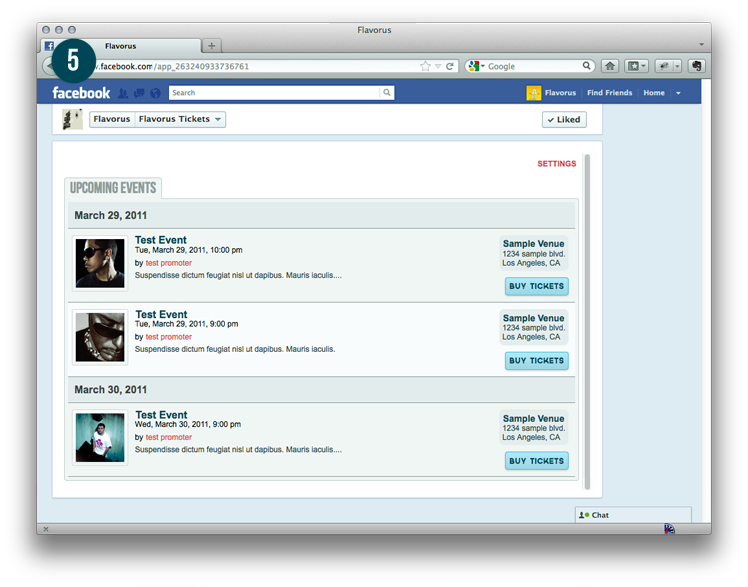
Task: Click test promoter on the Tue 9:00 pm event
Action: [x=169, y=337]
